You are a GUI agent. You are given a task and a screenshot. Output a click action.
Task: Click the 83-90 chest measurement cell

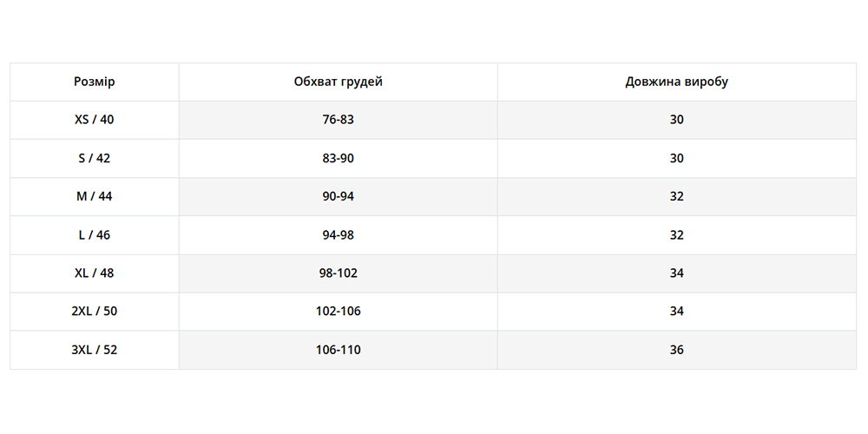[x=338, y=158]
